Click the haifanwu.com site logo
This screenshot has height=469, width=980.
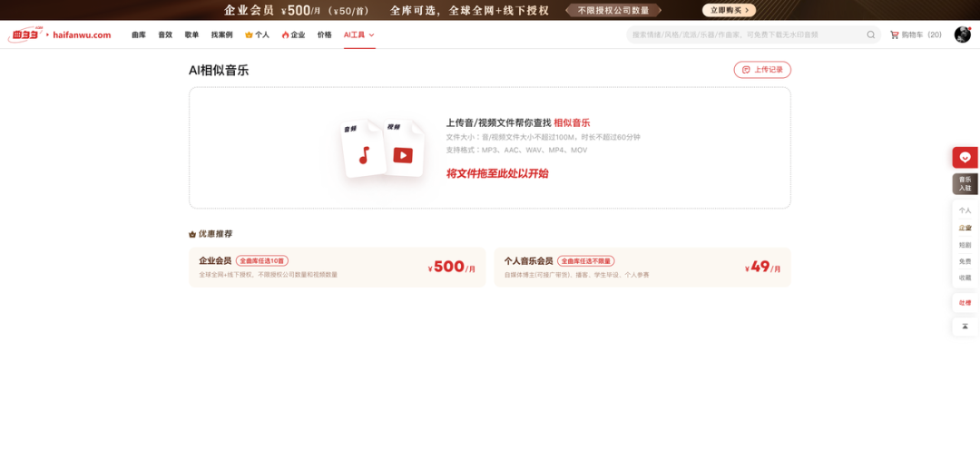60,34
